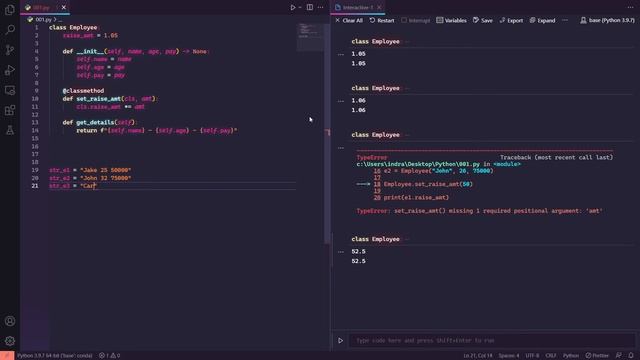Click the editor vertical scrollbar

point(327,133)
